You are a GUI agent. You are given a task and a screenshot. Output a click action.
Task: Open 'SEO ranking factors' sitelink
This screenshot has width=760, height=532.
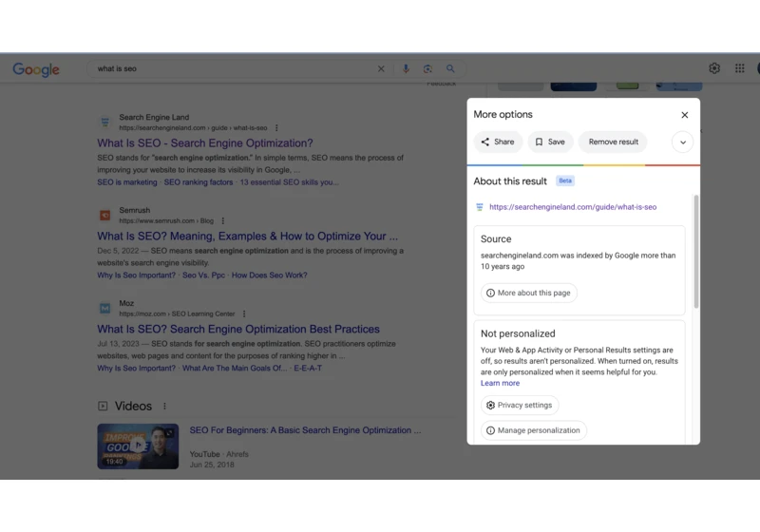(x=199, y=182)
